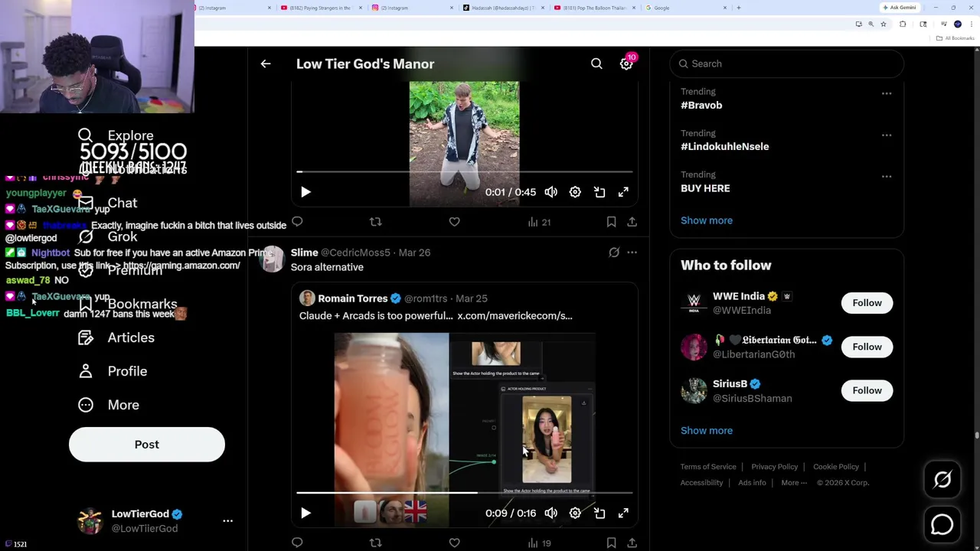This screenshot has height=551, width=980.
Task: Switch to the Google browser tab
Action: [685, 8]
